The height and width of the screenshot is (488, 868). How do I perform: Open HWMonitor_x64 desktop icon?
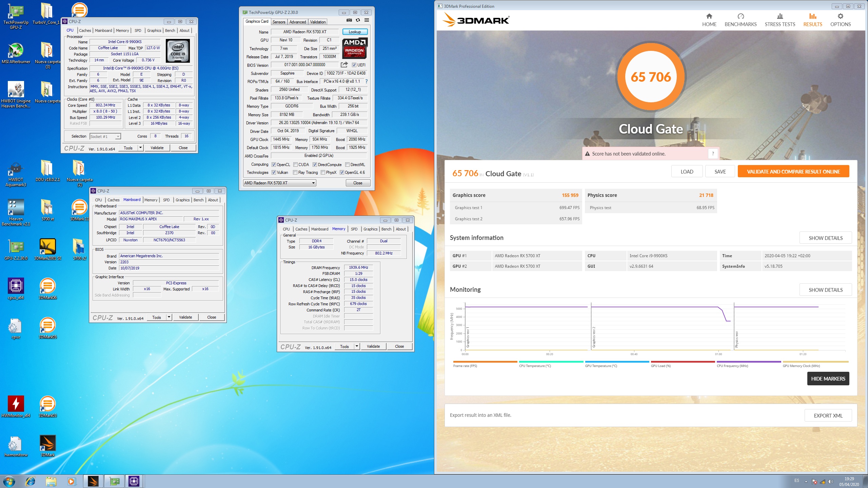pyautogui.click(x=16, y=407)
